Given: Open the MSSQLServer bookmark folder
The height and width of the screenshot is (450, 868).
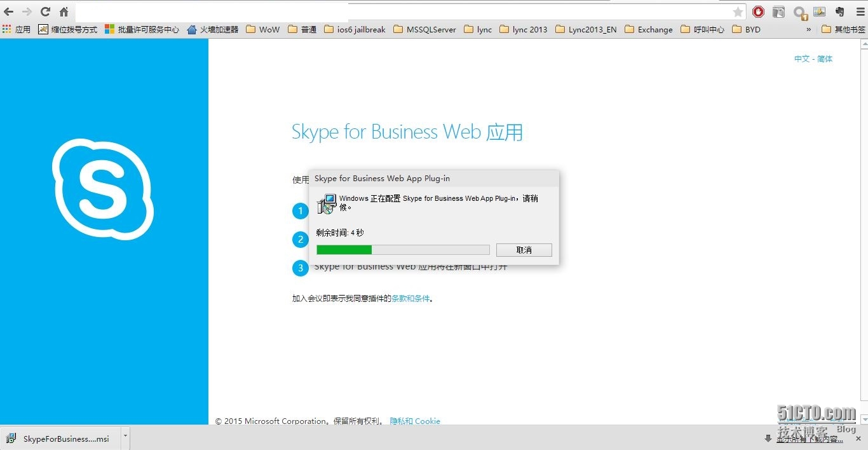Looking at the screenshot, I should 424,29.
